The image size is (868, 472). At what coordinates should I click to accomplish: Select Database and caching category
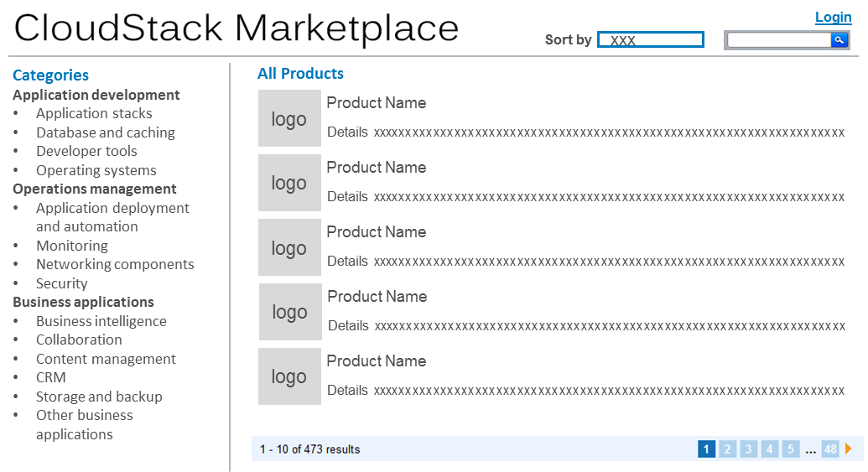(x=106, y=132)
